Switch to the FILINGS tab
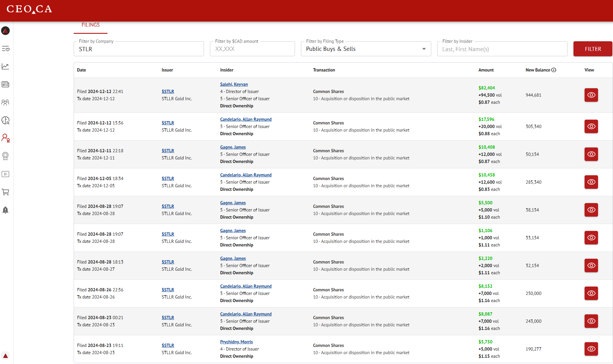Viewport: 613px width, 364px height. (90, 25)
